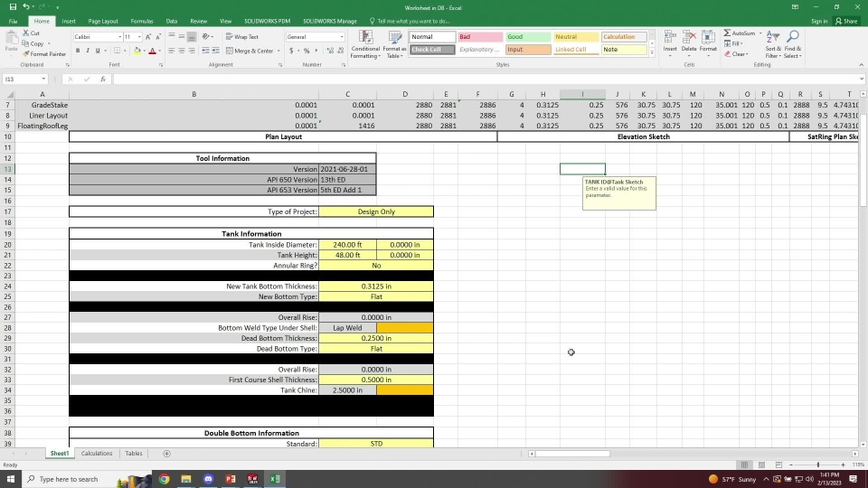Open Conditional Formatting menu
868x488 pixels.
pyautogui.click(x=365, y=44)
